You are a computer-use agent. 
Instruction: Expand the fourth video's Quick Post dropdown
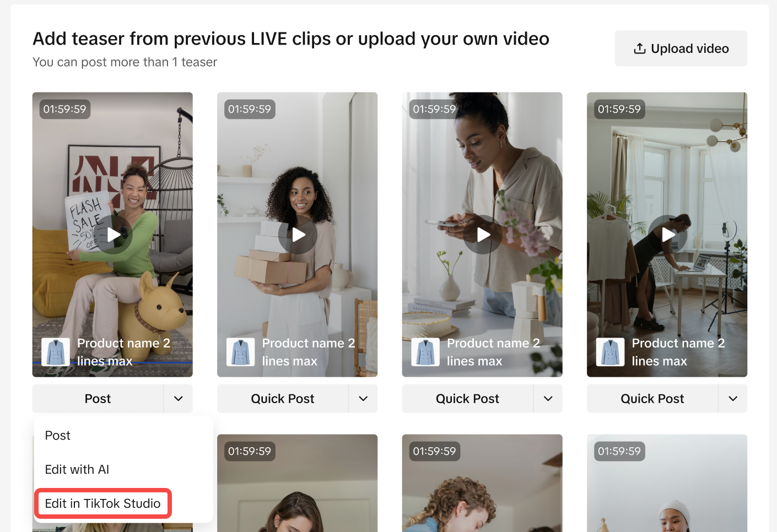click(x=733, y=399)
